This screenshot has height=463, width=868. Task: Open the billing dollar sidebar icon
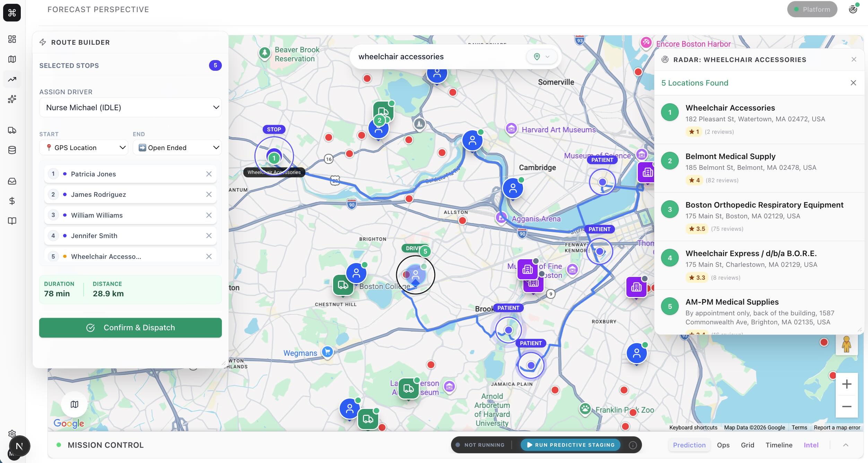coord(12,201)
